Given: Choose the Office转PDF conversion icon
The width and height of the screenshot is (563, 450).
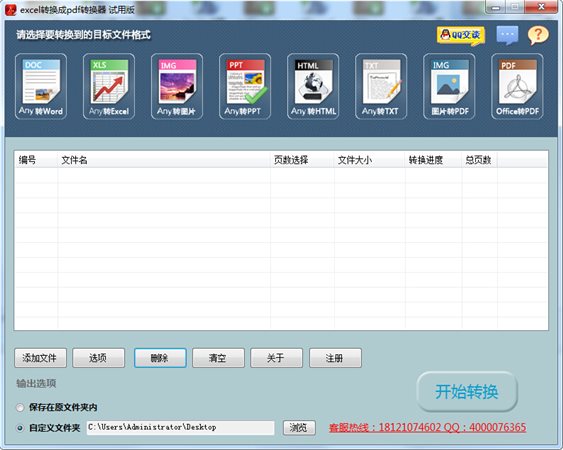Looking at the screenshot, I should point(517,87).
